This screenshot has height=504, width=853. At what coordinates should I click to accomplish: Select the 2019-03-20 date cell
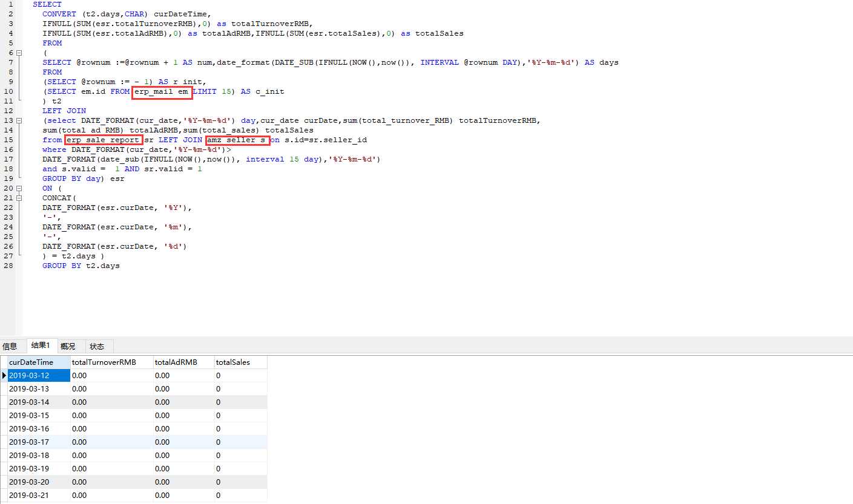click(39, 482)
